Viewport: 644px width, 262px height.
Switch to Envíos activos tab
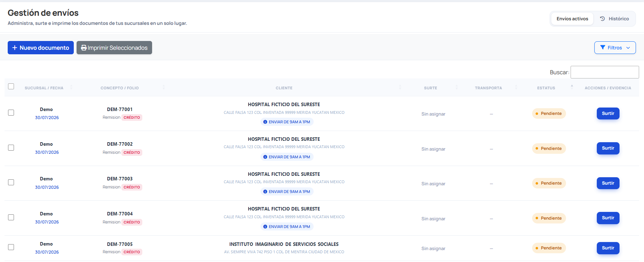[x=572, y=19]
